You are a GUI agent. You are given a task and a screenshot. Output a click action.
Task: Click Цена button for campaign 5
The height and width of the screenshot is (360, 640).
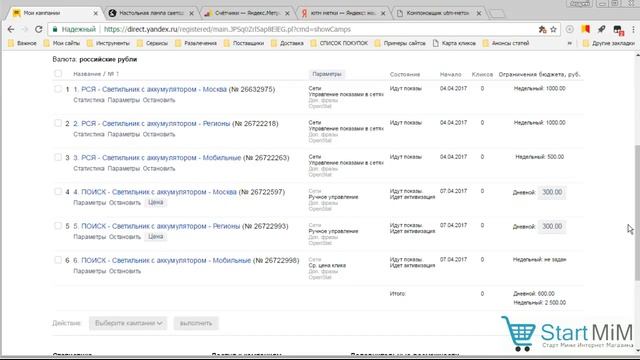[156, 237]
